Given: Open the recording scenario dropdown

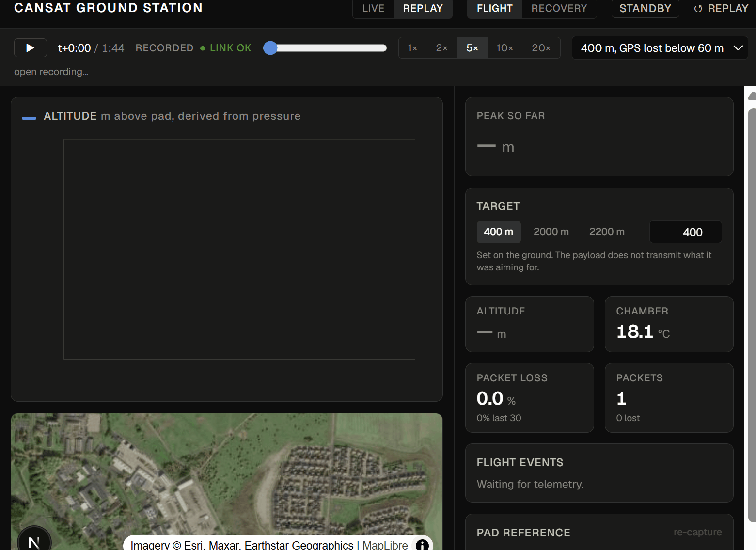Looking at the screenshot, I should coord(660,48).
